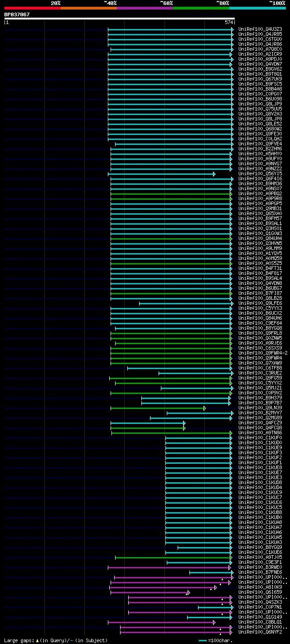Viewport: 290px width, 644px height.
Task: Click the green alignment bar for Q9LN39
Action: pos(158,408)
